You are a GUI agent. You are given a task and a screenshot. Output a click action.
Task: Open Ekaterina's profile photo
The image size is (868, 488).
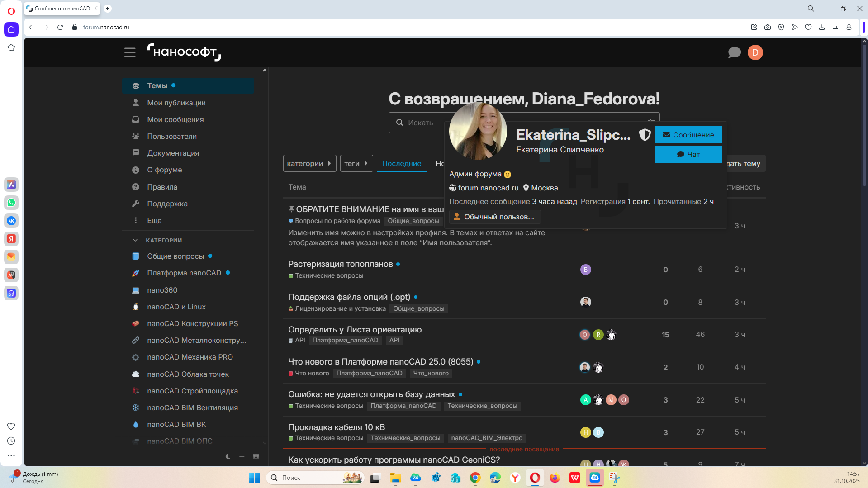tap(478, 131)
